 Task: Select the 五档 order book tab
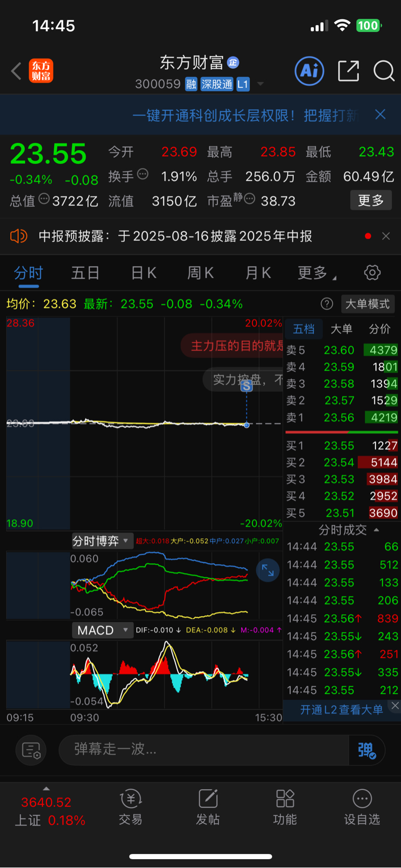point(304,329)
